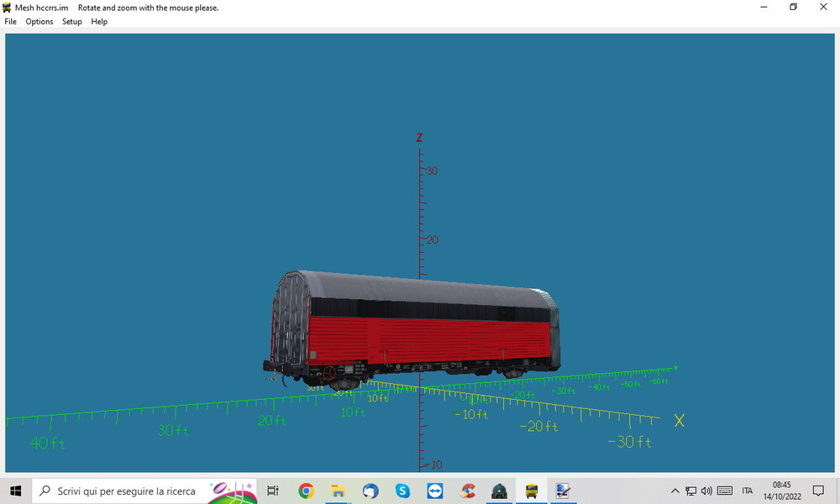The image size is (840, 504).
Task: Click the yellow '-10 ft' axis marker
Action: click(471, 415)
